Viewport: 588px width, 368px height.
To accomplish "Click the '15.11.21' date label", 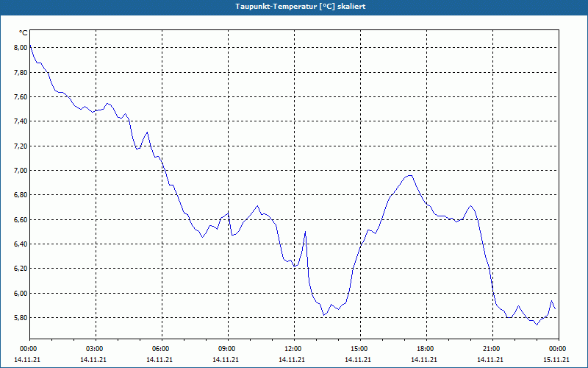I will coord(556,360).
